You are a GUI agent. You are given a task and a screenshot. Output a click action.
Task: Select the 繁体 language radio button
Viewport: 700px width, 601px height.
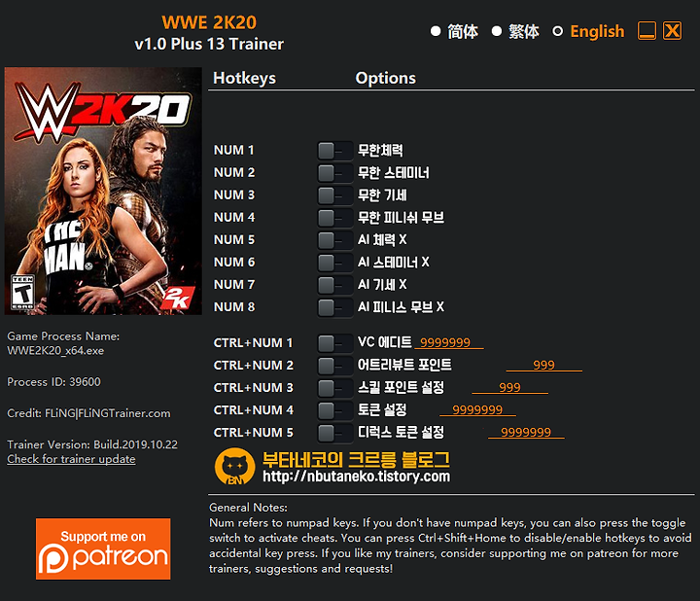(497, 31)
